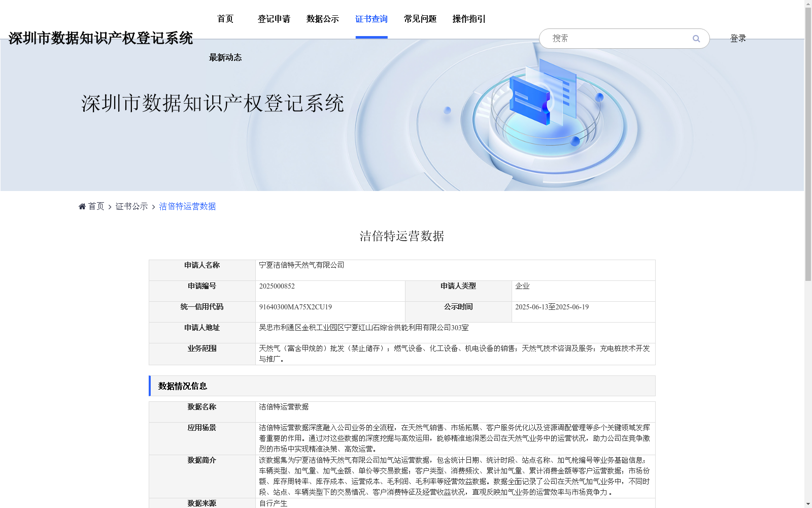This screenshot has width=812, height=508.
Task: Open the 首页 menu item
Action: [225, 19]
